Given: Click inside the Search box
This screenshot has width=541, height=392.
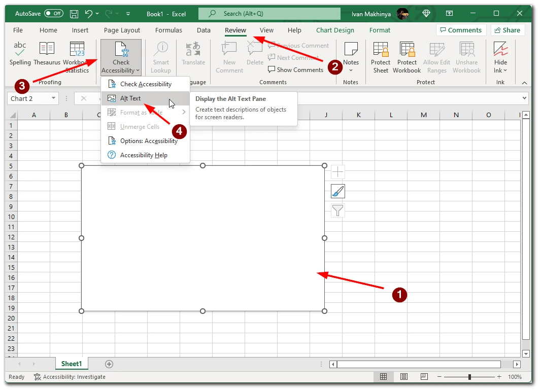Looking at the screenshot, I should coord(269,13).
